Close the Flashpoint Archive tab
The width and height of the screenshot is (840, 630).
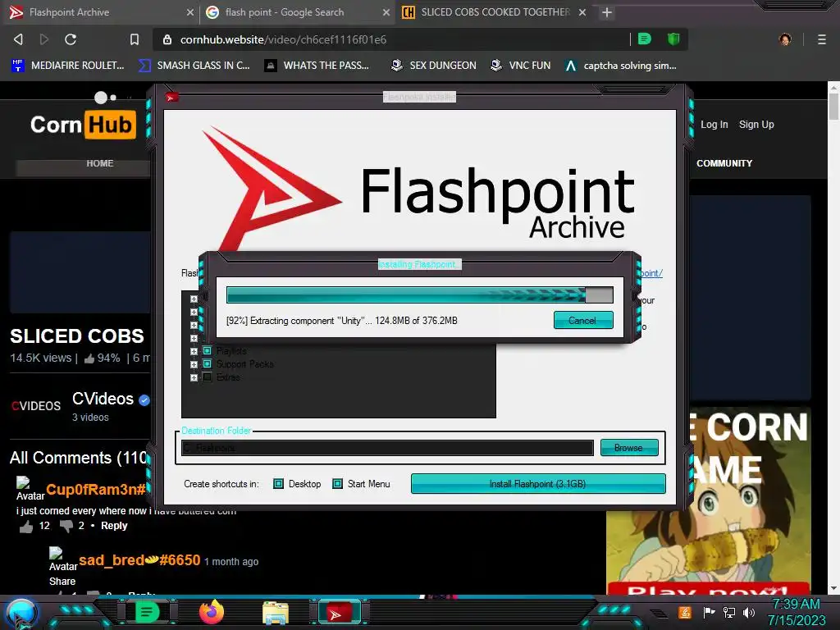(x=189, y=11)
